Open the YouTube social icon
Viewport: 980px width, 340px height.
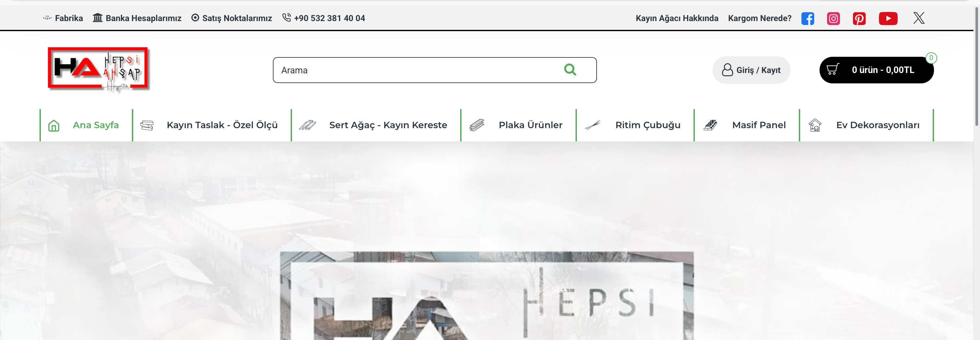888,18
